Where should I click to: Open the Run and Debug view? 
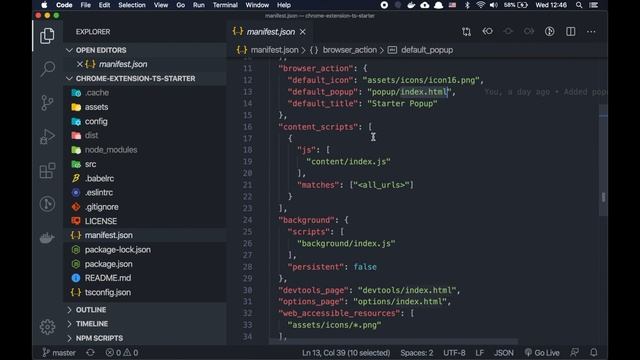tap(47, 136)
